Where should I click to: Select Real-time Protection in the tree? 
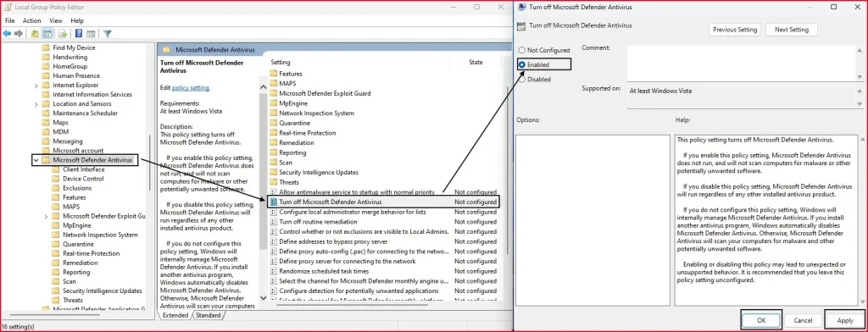tap(91, 253)
